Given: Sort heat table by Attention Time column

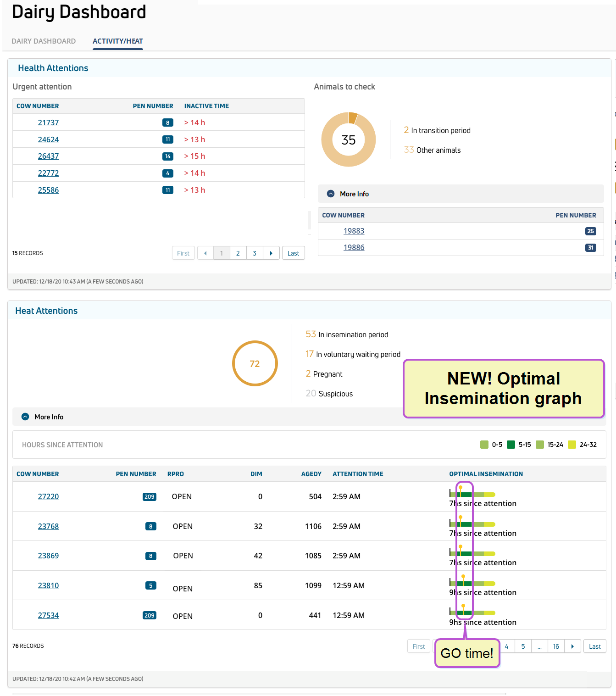Looking at the screenshot, I should (358, 474).
